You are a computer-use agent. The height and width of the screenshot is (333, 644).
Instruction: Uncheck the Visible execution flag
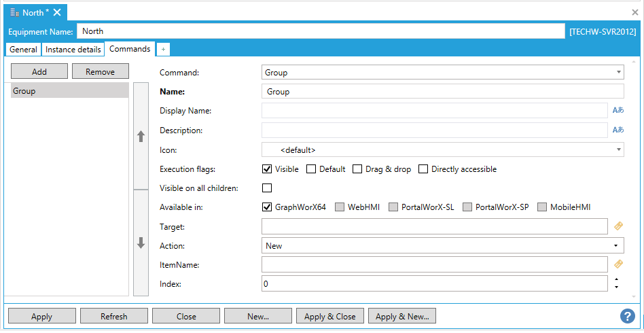[267, 169]
